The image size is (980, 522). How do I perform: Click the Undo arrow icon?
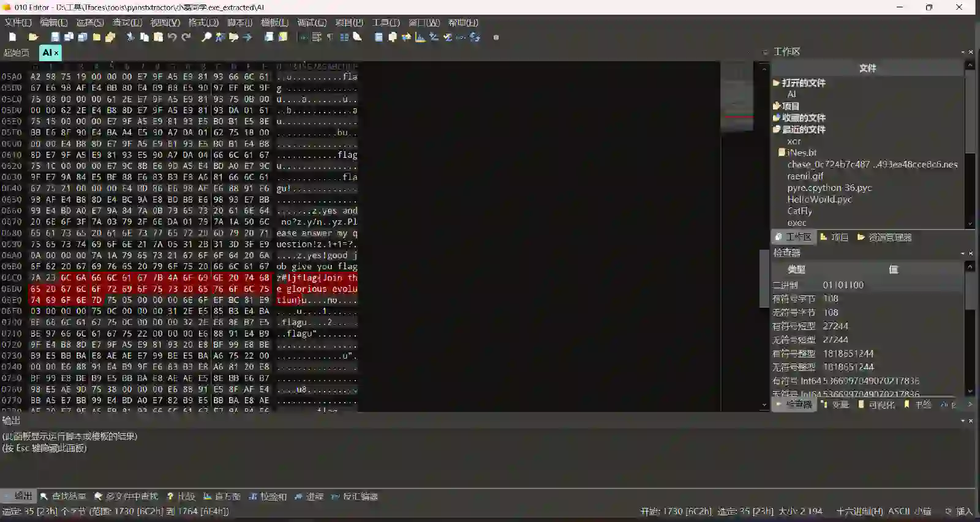point(172,37)
